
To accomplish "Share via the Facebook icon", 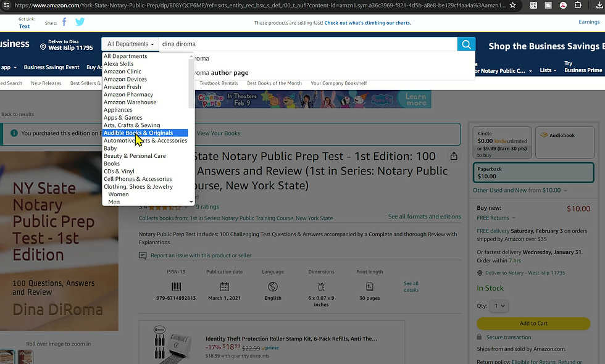I will pos(64,22).
